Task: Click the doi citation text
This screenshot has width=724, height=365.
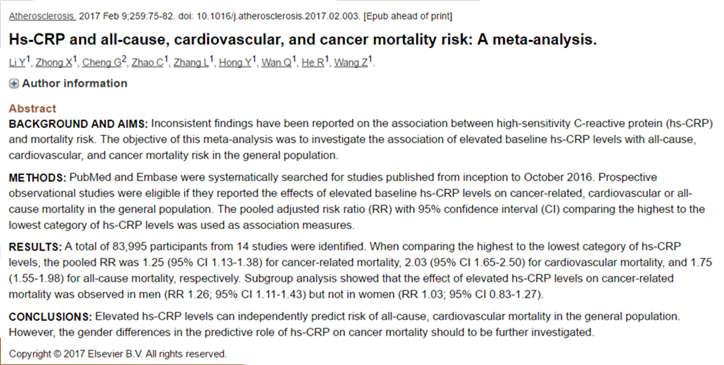Action: click(x=271, y=16)
